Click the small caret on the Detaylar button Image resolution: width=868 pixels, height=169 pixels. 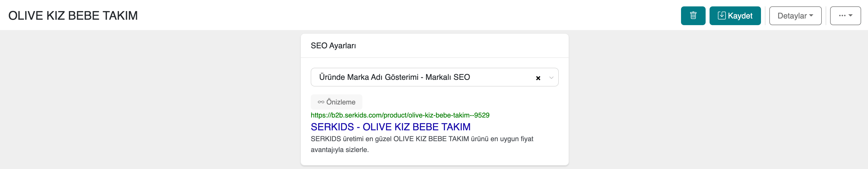point(811,16)
